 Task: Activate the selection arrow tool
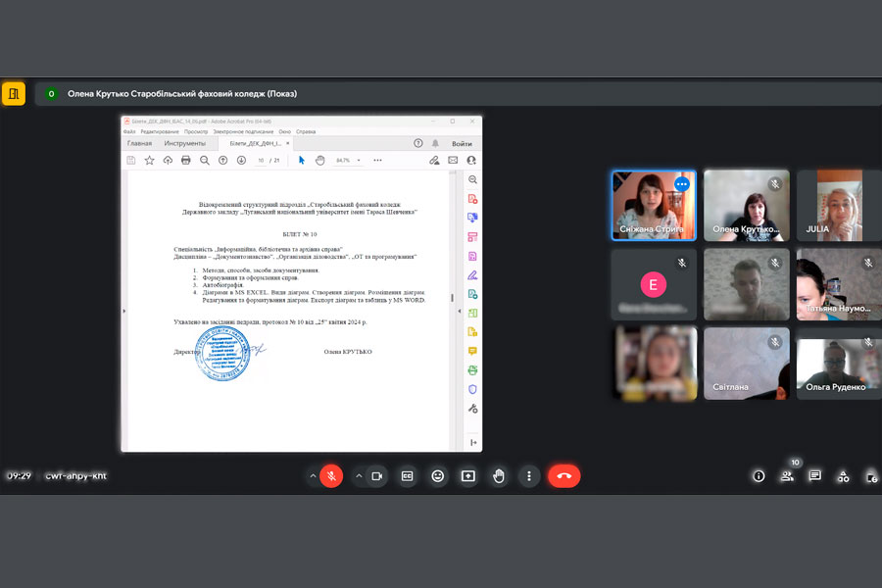click(x=302, y=161)
